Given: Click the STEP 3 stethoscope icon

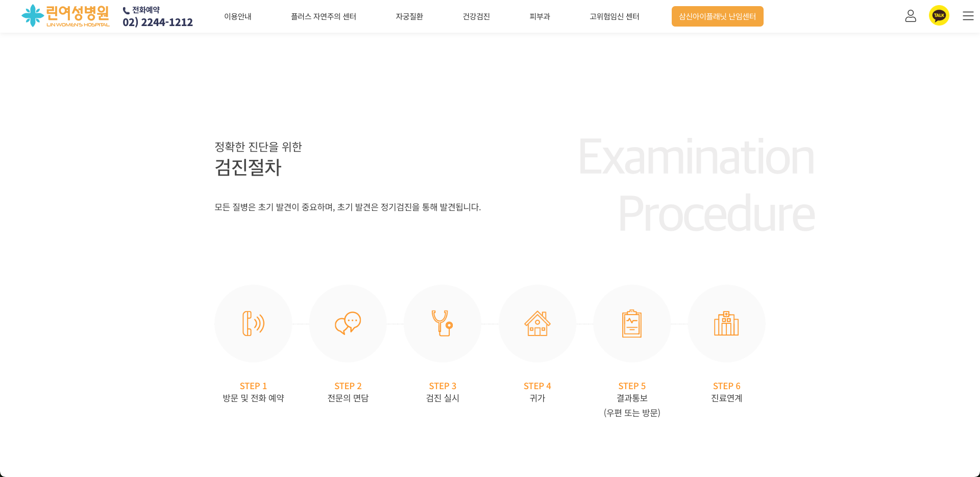Looking at the screenshot, I should coord(443,323).
